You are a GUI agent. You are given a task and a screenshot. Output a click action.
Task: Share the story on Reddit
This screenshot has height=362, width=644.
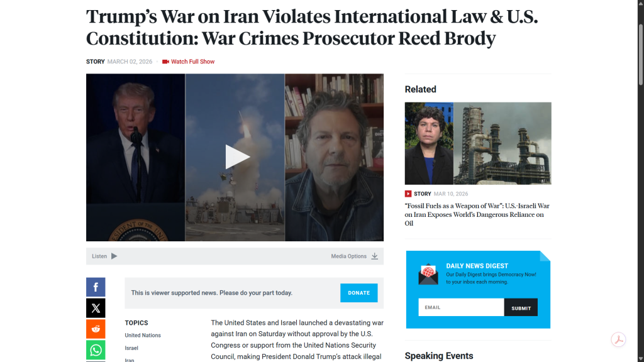[96, 329]
